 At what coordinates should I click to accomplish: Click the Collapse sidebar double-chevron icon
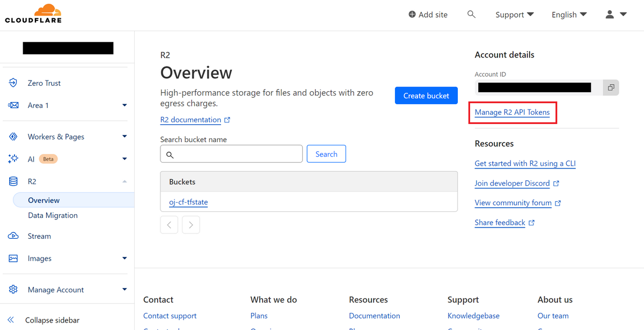coord(11,320)
